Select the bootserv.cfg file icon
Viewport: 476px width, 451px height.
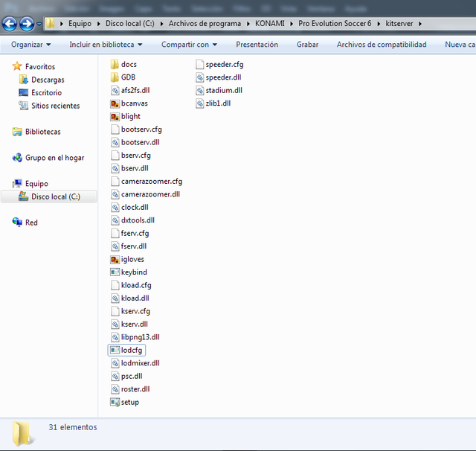point(115,129)
